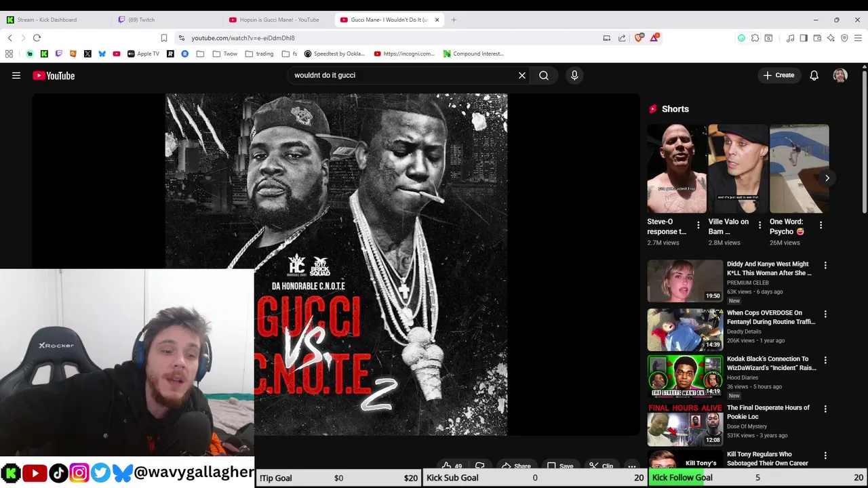This screenshot has height=488, width=868.
Task: Open 'Kodak Black's Connection To WizDaWizard' title
Action: click(x=771, y=363)
